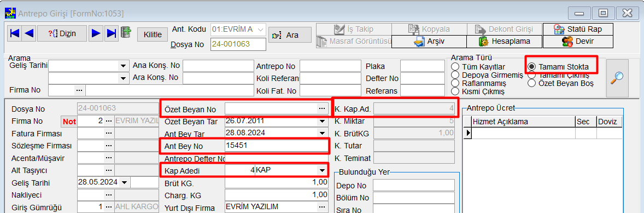Open Masraf Görüntüsü button
Image resolution: width=644 pixels, height=213 pixels.
pos(353,42)
